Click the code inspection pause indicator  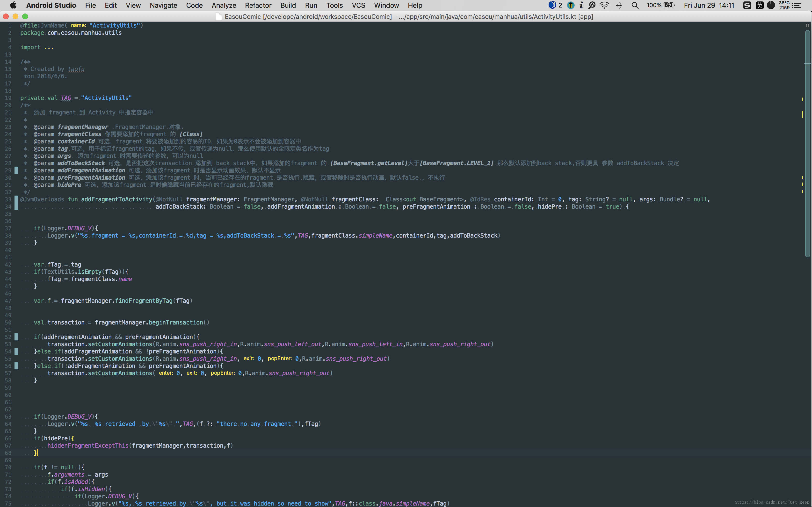(x=807, y=26)
